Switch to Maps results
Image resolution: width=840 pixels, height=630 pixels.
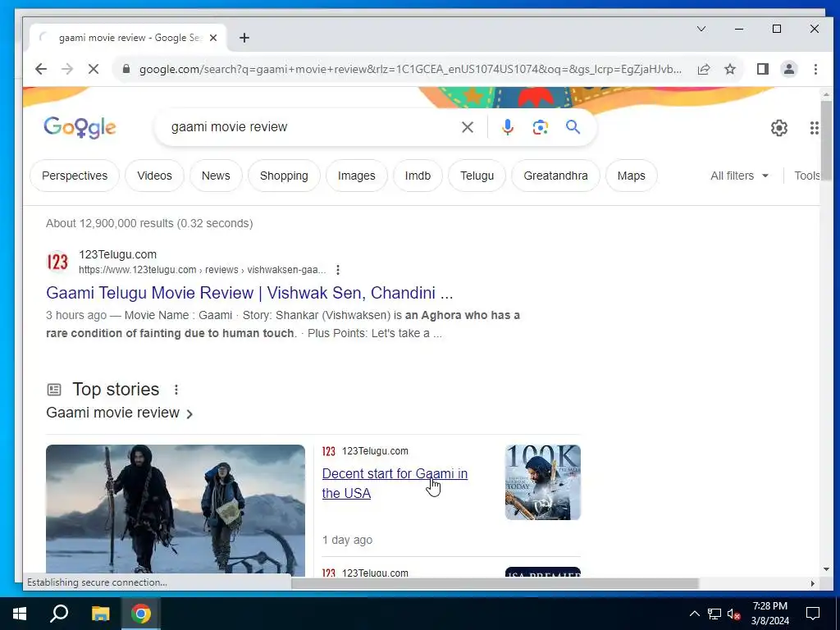coord(631,176)
